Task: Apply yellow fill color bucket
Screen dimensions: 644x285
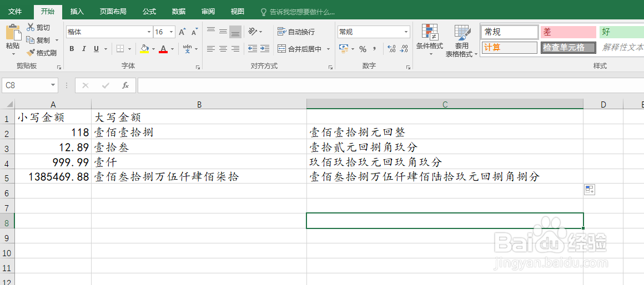Action: [144, 49]
